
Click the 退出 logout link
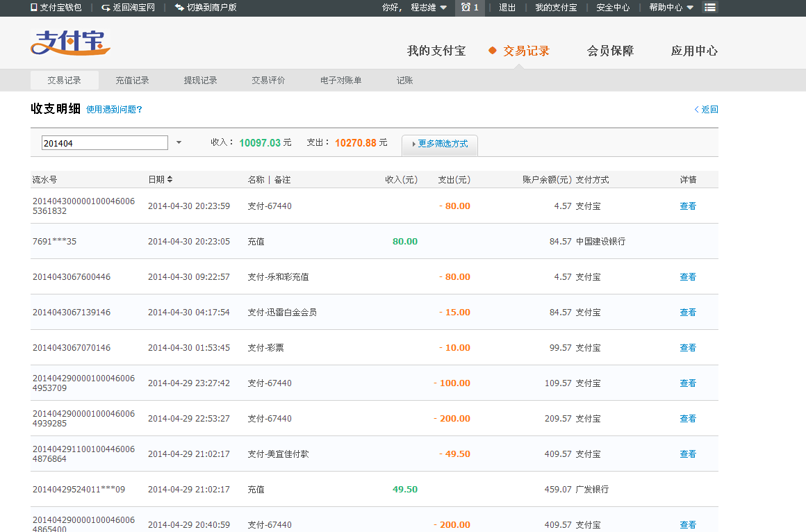click(x=507, y=8)
